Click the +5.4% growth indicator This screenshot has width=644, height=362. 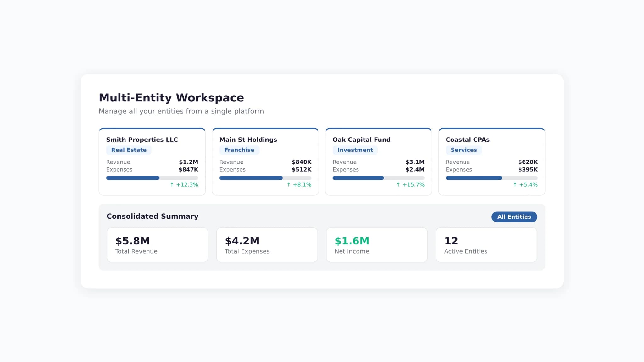[525, 185]
